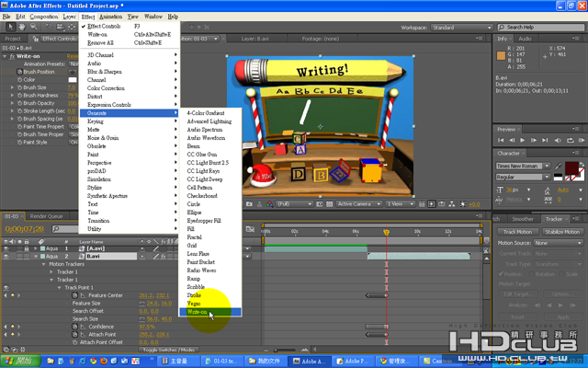Collapse the Motion Trackers group
Image resolution: width=588 pixels, height=368 pixels.
pyautogui.click(x=43, y=264)
